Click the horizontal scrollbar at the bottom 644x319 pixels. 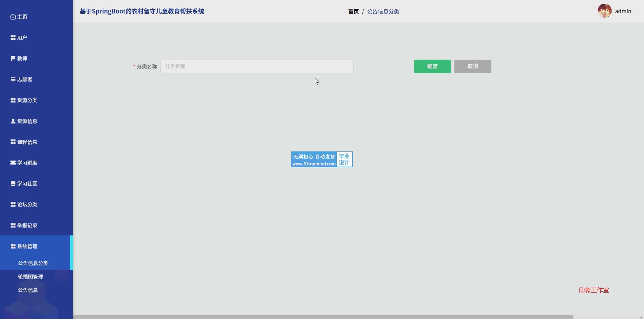click(x=323, y=317)
